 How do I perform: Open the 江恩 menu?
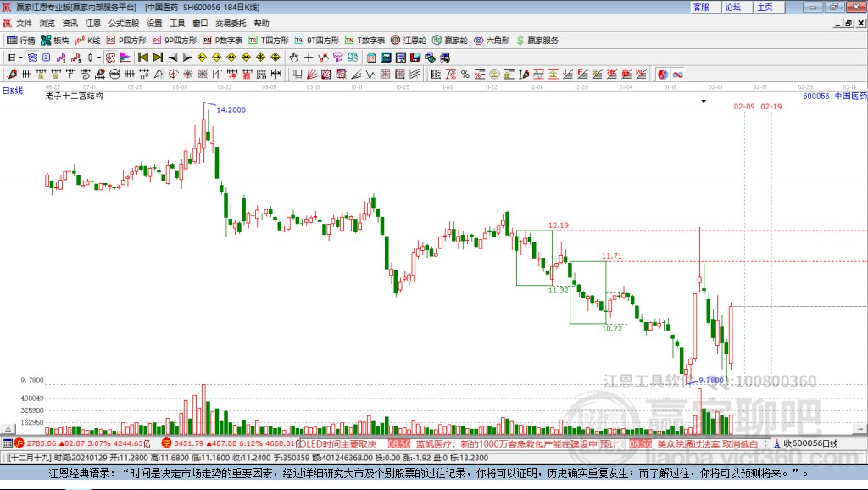(x=93, y=23)
